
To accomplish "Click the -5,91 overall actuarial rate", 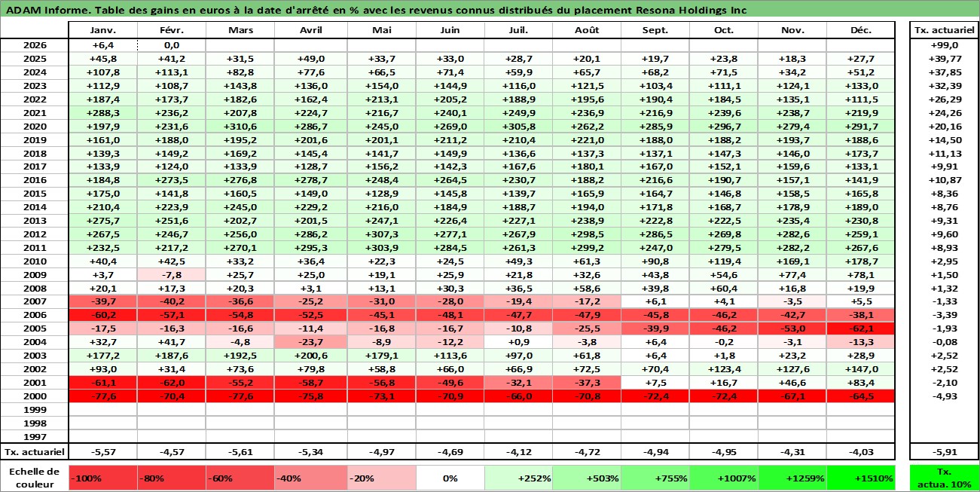I will (x=944, y=452).
